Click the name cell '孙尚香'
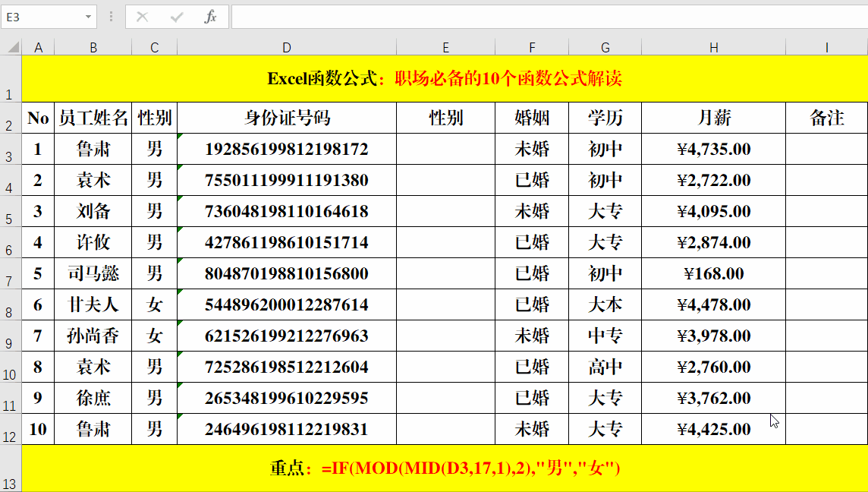This screenshot has height=492, width=868. pyautogui.click(x=93, y=336)
